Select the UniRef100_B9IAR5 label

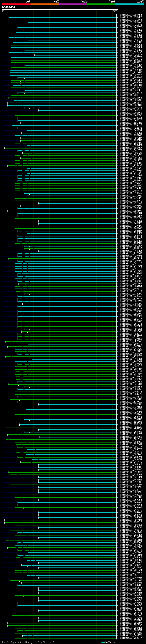pos(131,123)
